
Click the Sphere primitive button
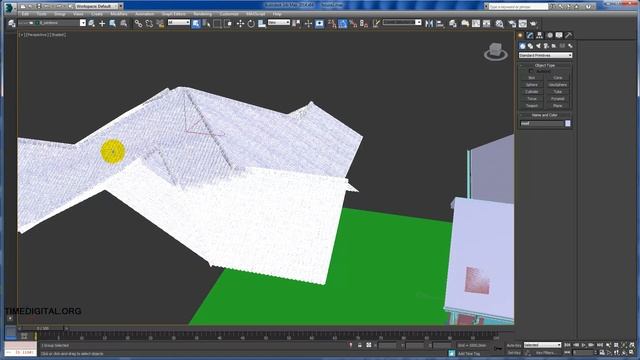[531, 85]
